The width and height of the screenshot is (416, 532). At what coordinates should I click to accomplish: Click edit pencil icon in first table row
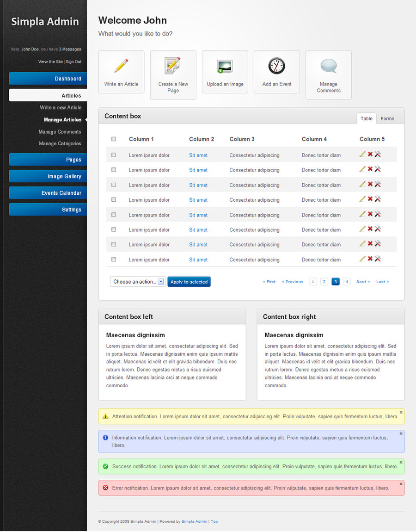[362, 154]
